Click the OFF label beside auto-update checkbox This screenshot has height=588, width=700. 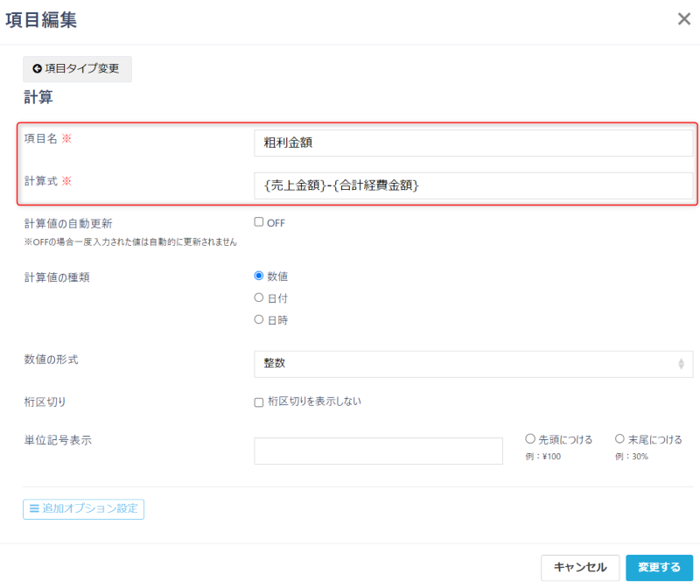(x=276, y=223)
